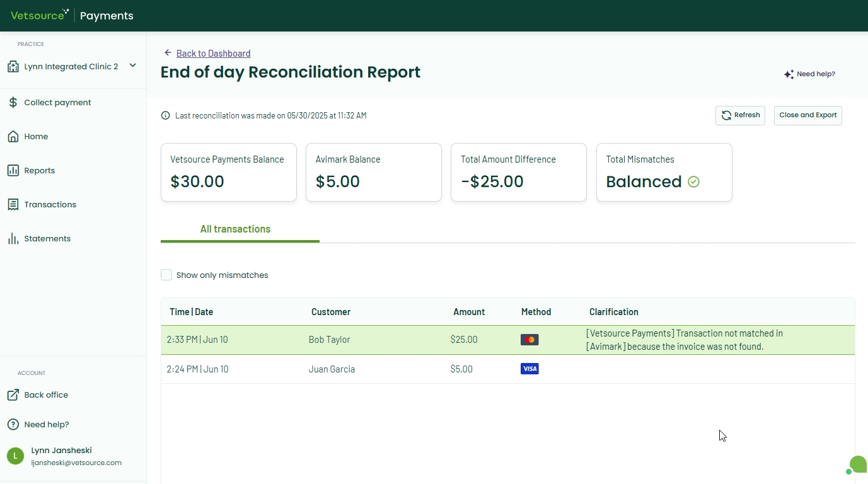Click the $5.00 amount in Juan Garcia row

[x=461, y=369]
